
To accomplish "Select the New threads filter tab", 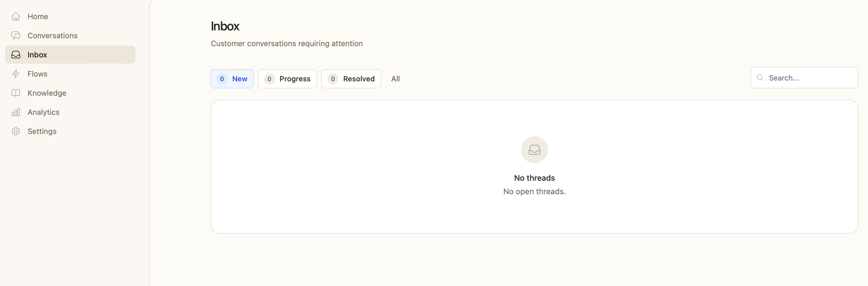I will (x=232, y=79).
